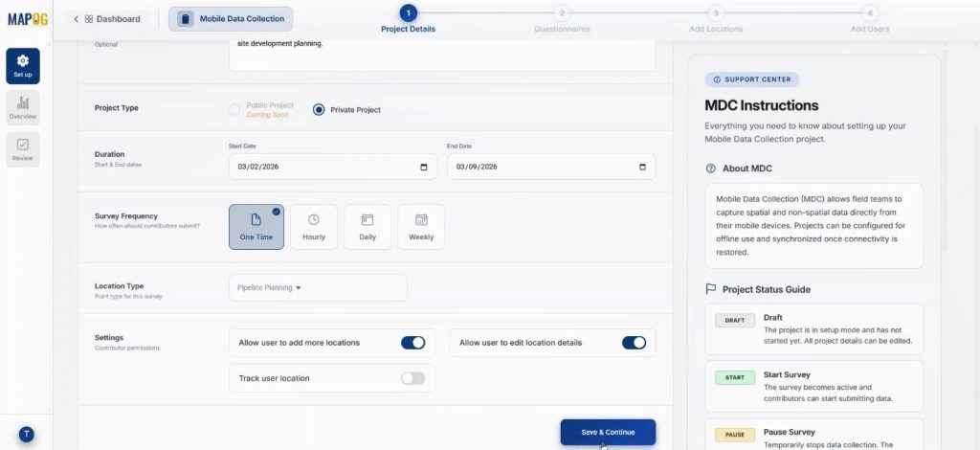Toggle Allow user to add more locations

point(412,343)
